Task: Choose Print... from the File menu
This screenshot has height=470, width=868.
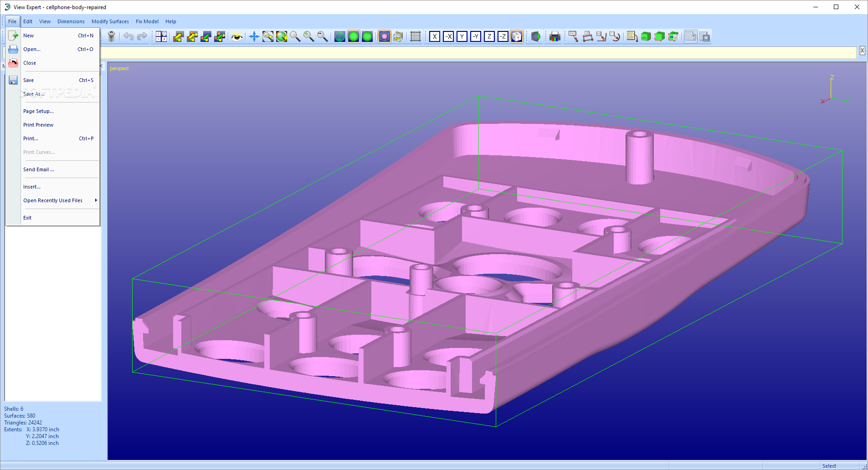Action: (53, 138)
